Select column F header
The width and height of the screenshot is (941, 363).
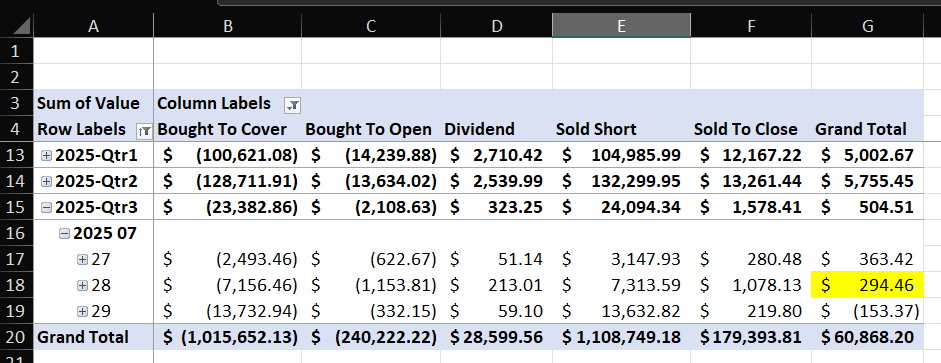(x=751, y=25)
